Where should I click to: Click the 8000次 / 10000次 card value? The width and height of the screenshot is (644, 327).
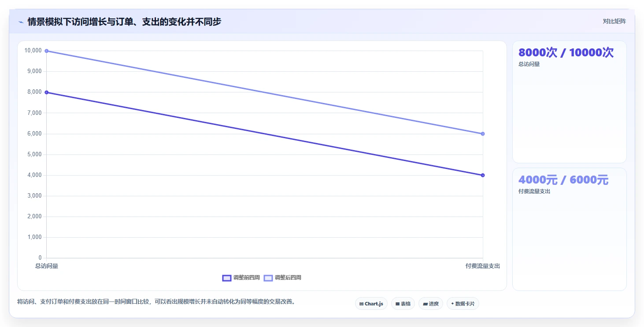point(566,52)
